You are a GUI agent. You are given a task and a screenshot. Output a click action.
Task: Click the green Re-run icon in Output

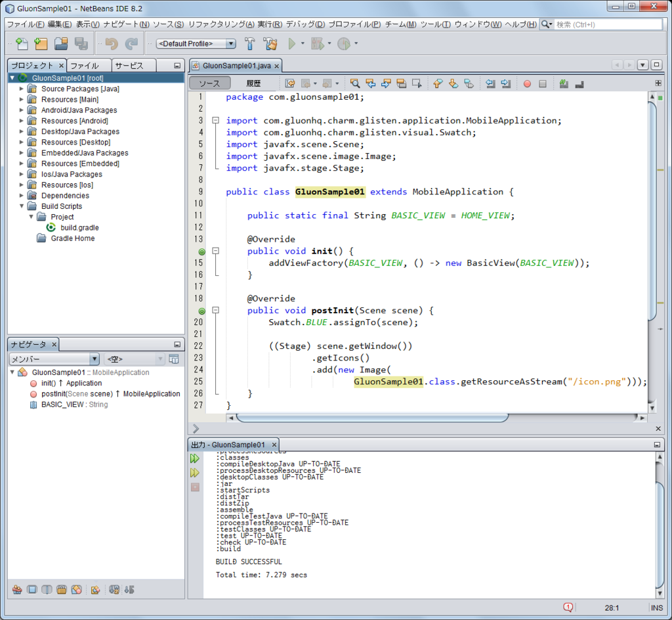pos(195,458)
